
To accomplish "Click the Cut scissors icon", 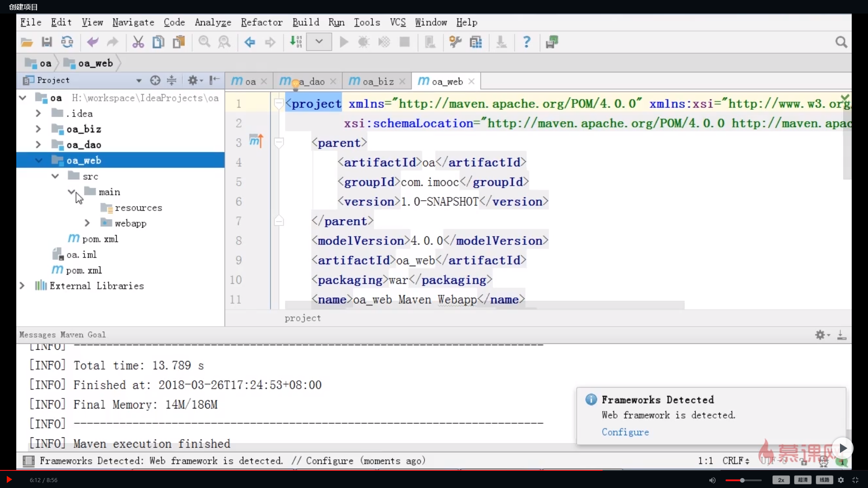I will (138, 42).
